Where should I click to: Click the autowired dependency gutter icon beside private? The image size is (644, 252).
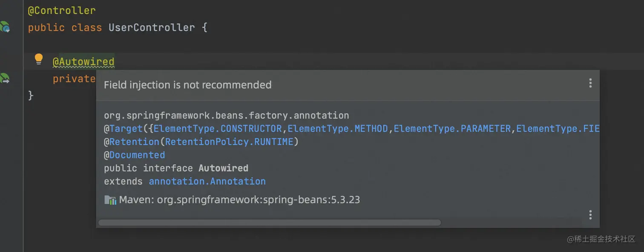[5, 78]
